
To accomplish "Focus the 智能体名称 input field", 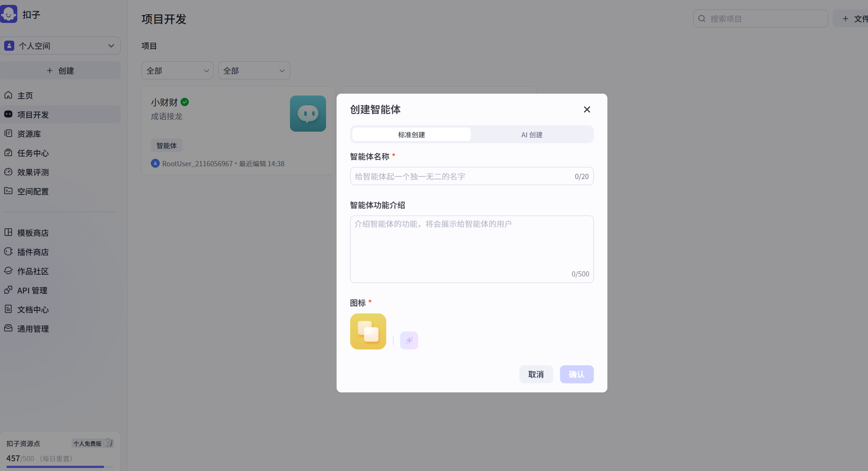I will point(472,176).
